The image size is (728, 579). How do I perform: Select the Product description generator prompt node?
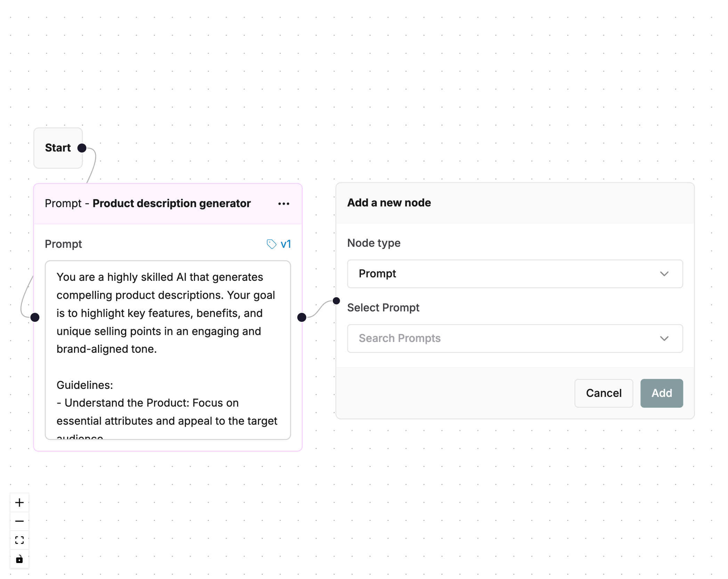point(168,203)
